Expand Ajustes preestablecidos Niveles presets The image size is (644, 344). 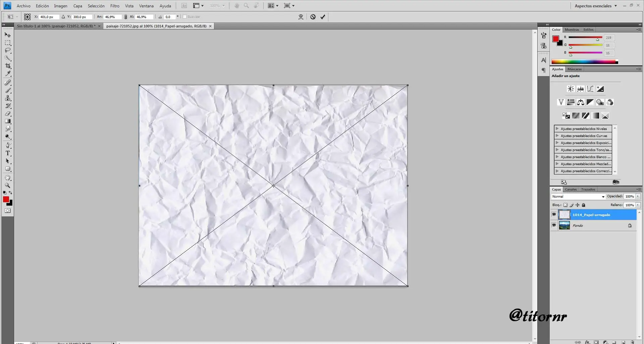pos(557,129)
